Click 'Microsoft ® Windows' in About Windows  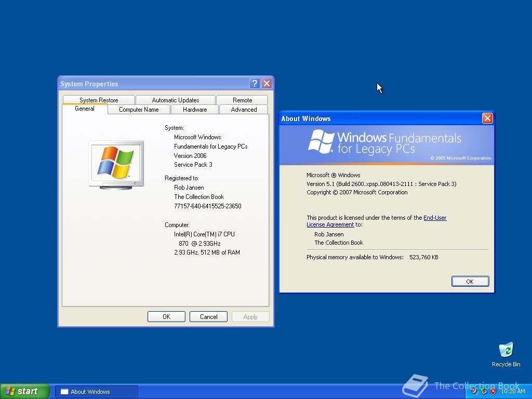[x=333, y=175]
